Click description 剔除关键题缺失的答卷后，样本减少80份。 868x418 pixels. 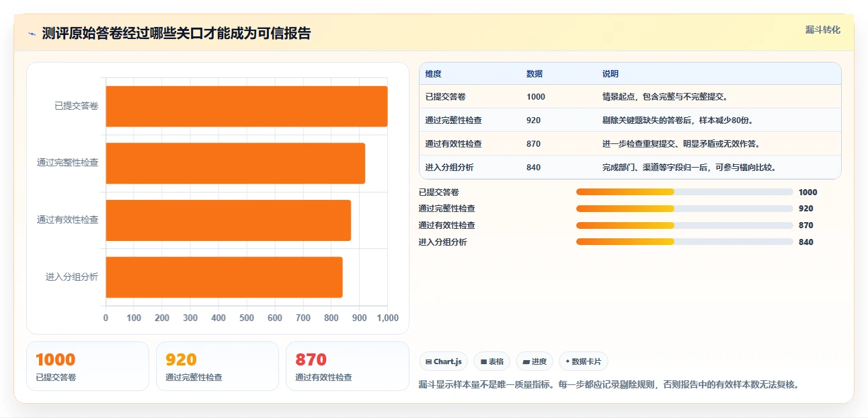678,120
